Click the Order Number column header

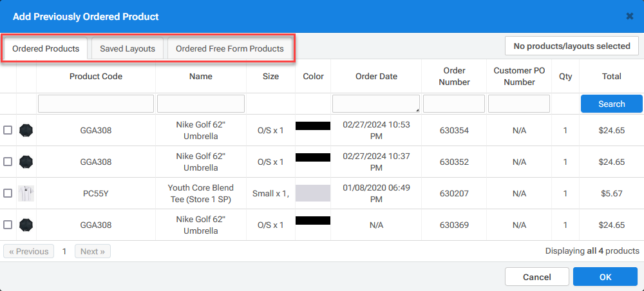coord(454,77)
